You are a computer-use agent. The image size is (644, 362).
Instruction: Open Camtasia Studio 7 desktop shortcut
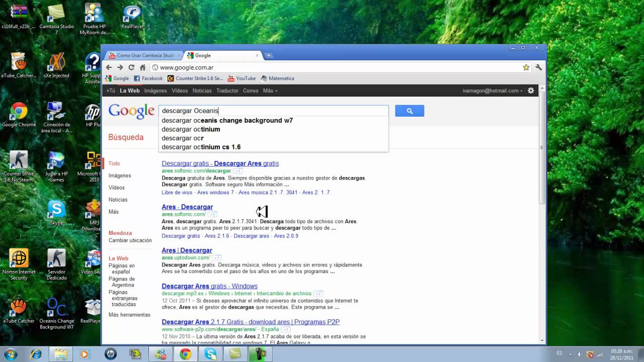(56, 20)
